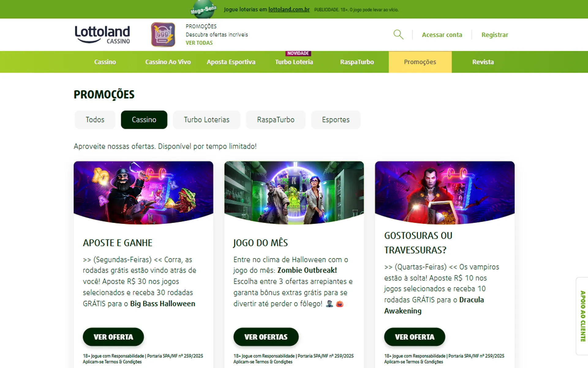
Task: Open the Jogo do Mês zombie banner
Action: pos(294,193)
